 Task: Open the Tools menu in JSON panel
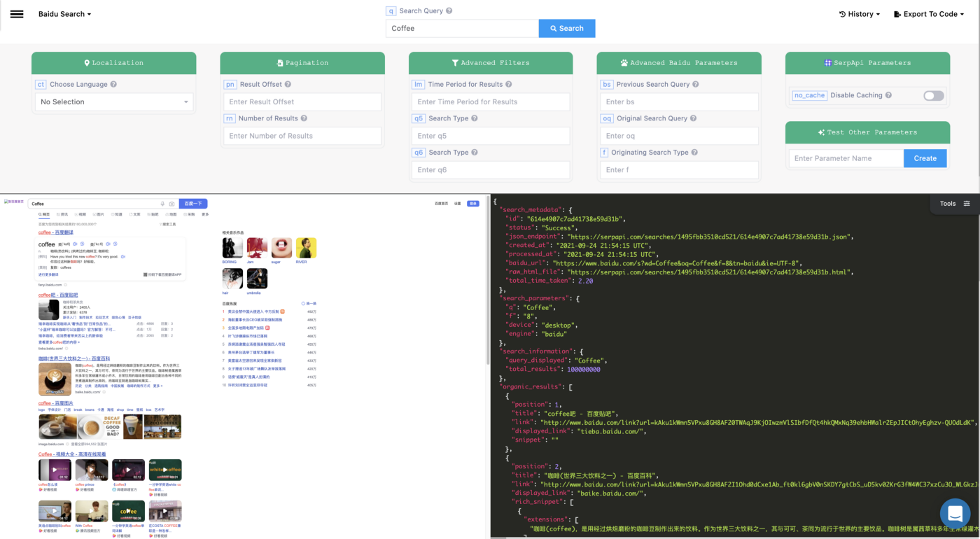tap(954, 204)
